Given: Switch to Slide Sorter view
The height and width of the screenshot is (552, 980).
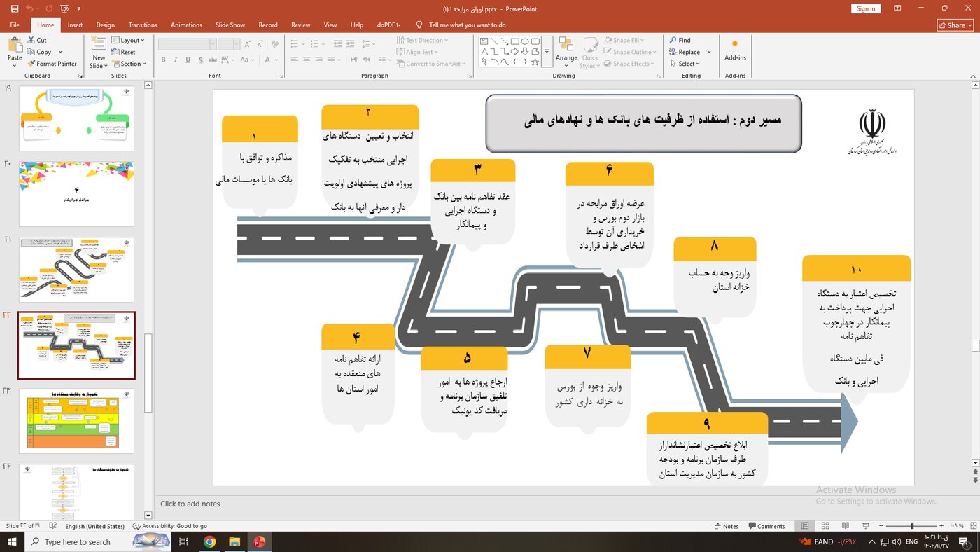Looking at the screenshot, I should tap(825, 526).
